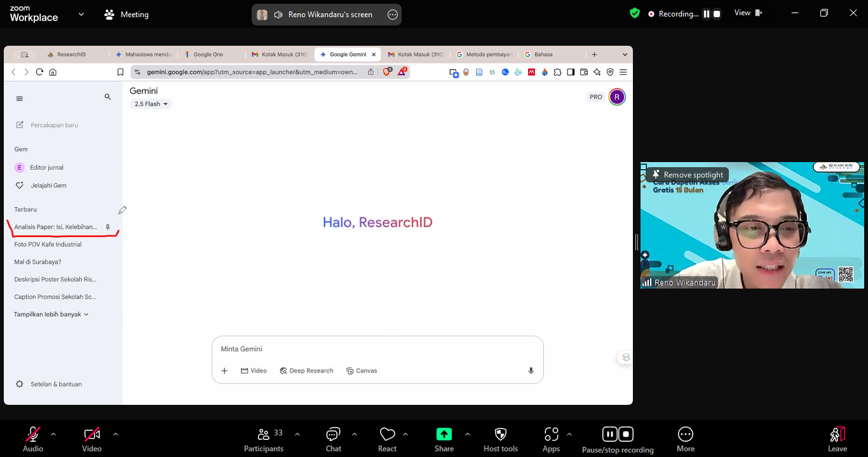Viewport: 868px width, 457px height.
Task: Open the Participants panel
Action: click(264, 439)
